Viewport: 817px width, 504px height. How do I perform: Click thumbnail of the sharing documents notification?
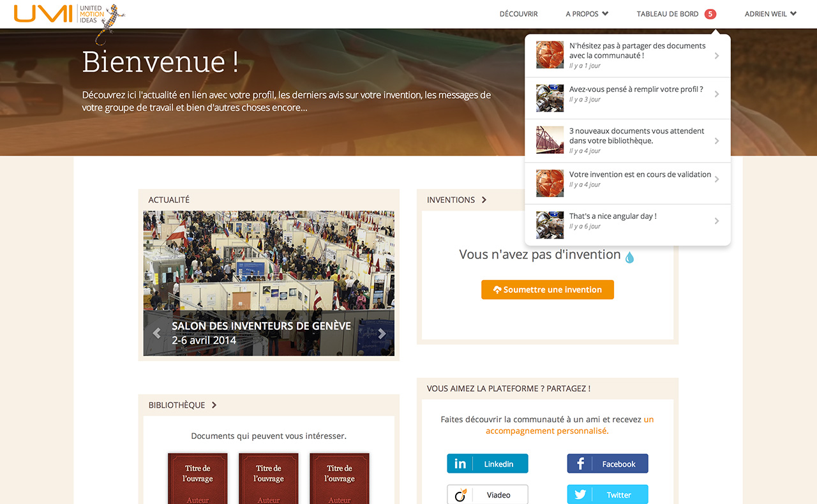pos(550,55)
